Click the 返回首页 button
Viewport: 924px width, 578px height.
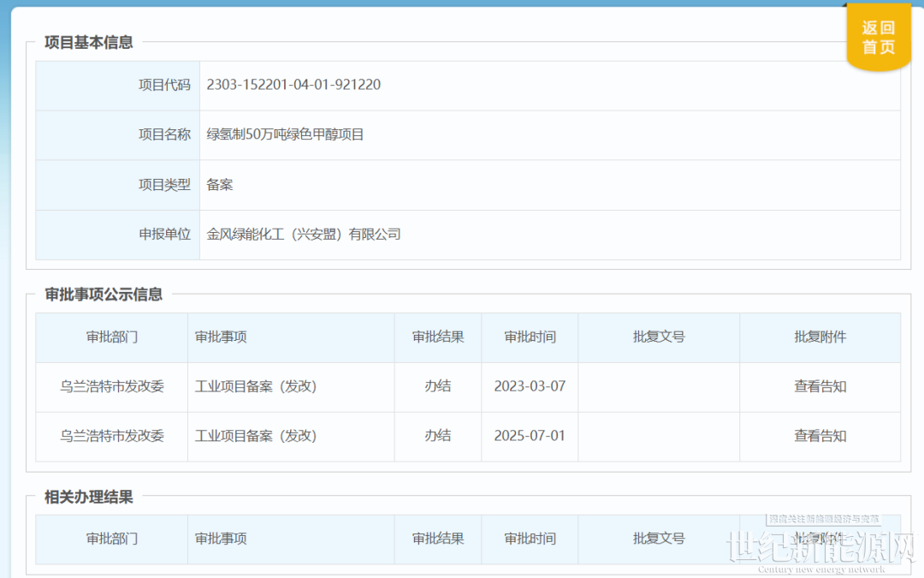coord(878,38)
